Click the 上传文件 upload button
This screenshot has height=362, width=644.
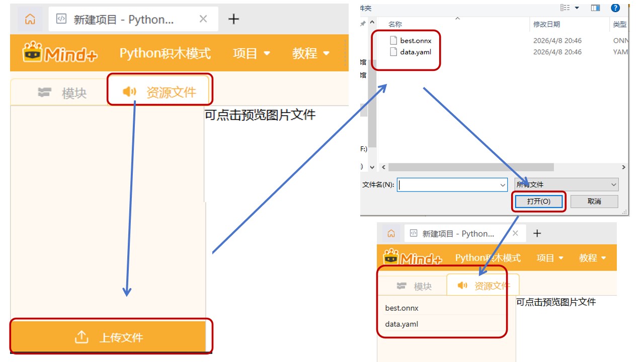tap(109, 337)
